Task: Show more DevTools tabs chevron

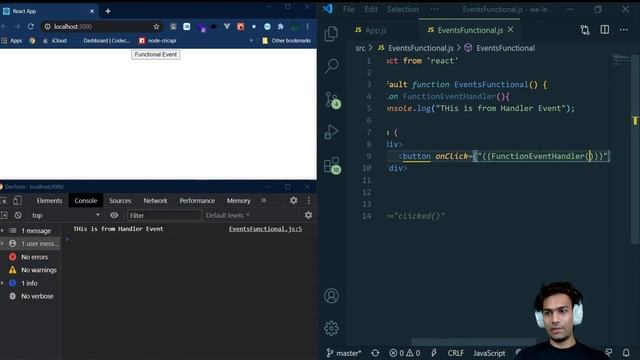Action: pyautogui.click(x=264, y=200)
